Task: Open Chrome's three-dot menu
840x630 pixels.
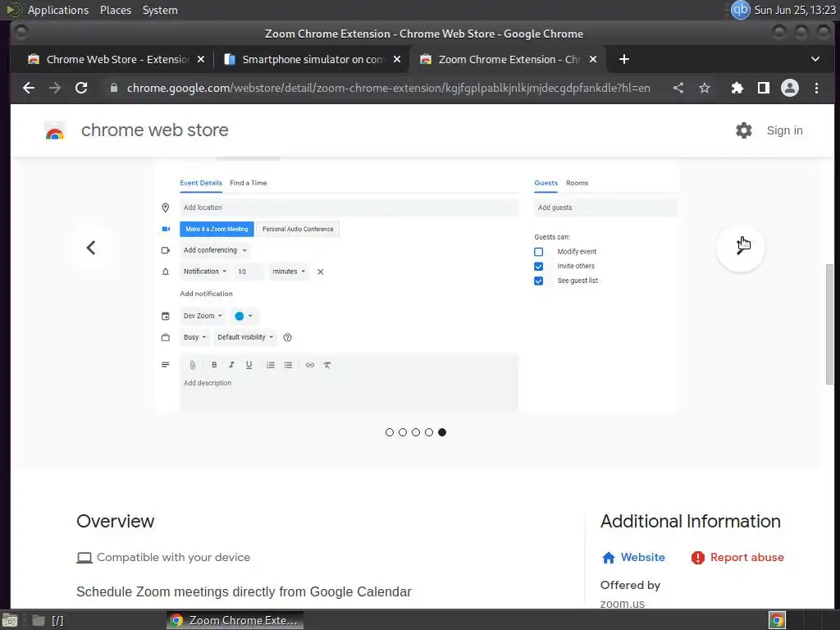Action: (816, 88)
